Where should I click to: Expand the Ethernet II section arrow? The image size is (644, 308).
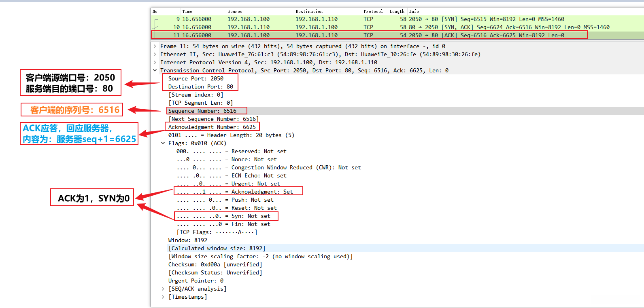pos(155,55)
